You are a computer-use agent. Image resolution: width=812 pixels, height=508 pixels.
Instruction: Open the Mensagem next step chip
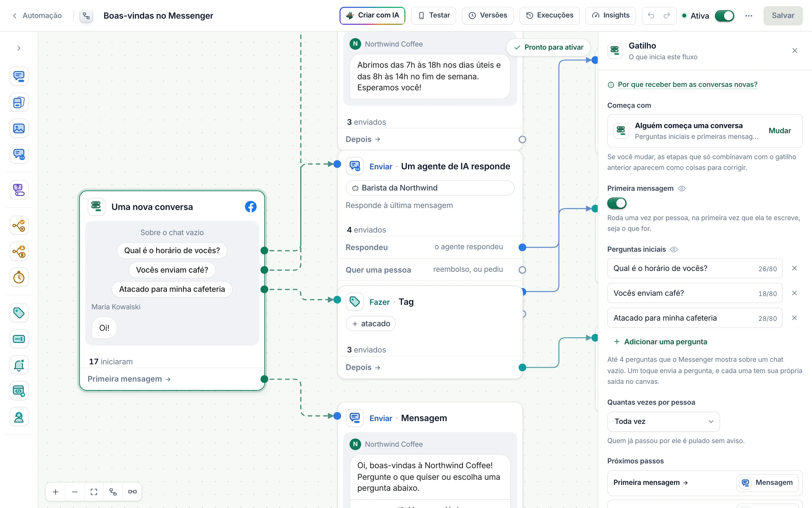(767, 483)
